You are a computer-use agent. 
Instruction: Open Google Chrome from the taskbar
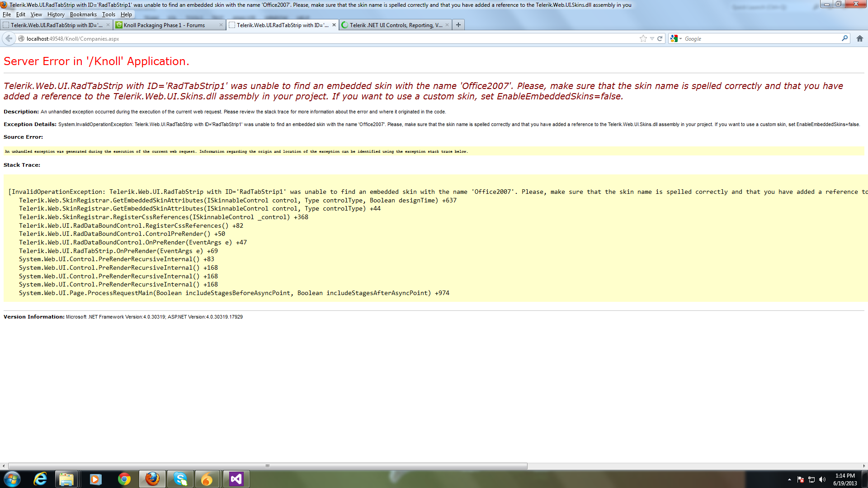(124, 479)
